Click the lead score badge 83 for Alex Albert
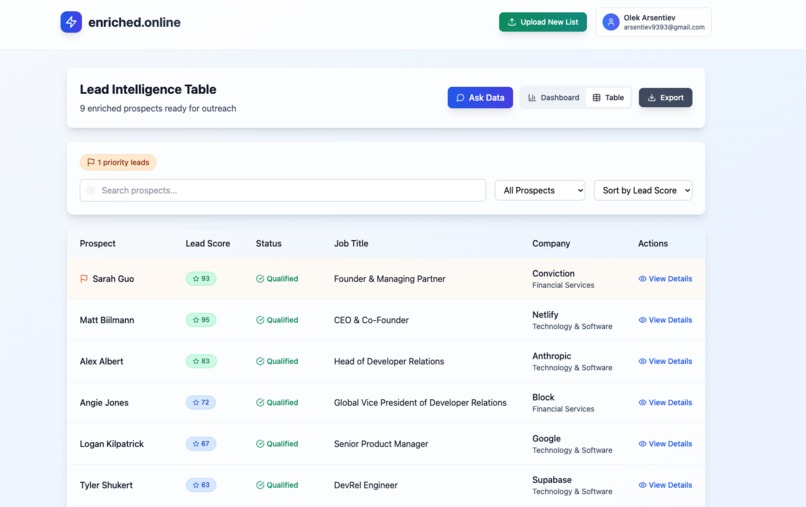The height and width of the screenshot is (507, 806). tap(201, 361)
